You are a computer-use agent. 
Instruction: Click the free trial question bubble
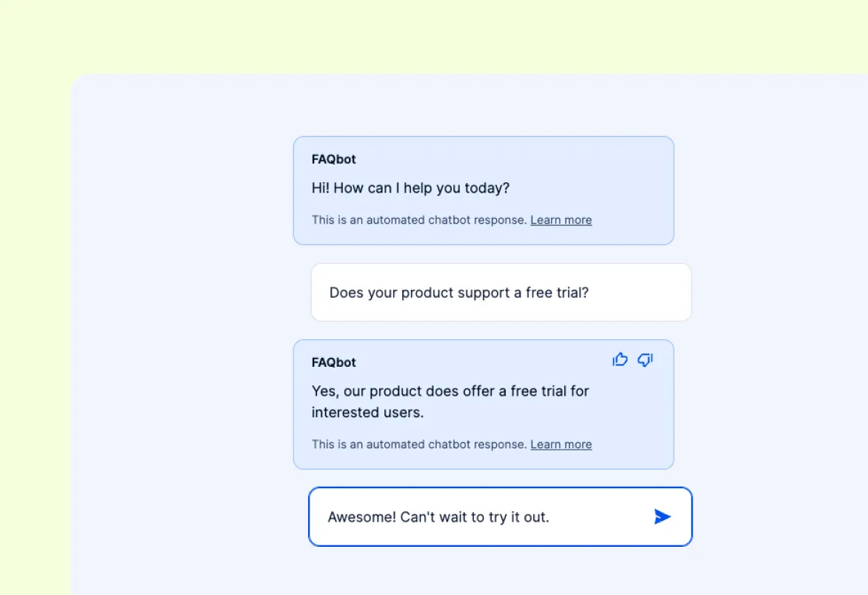click(x=501, y=292)
